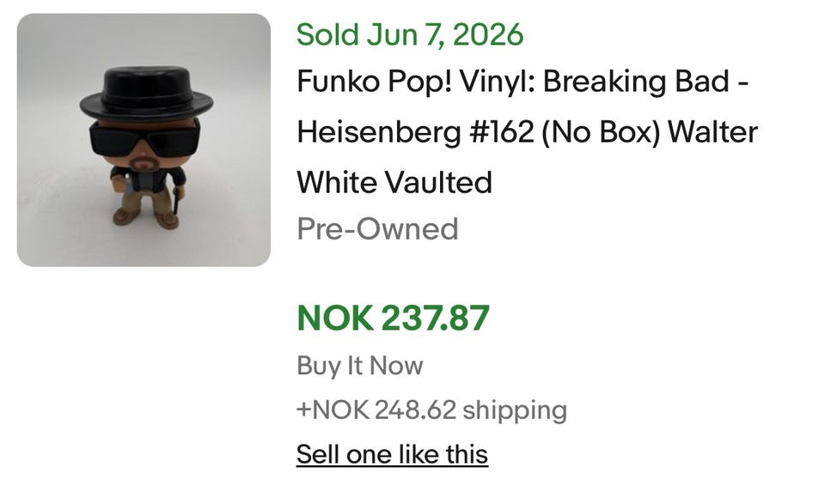Select the NOK 237.87 sold price

coord(393,318)
